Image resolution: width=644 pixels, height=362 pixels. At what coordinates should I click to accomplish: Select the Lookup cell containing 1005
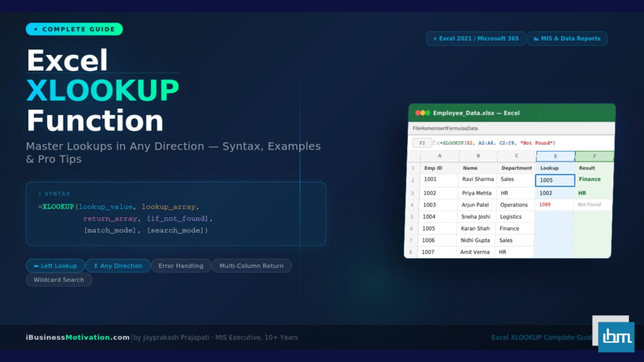[555, 180]
